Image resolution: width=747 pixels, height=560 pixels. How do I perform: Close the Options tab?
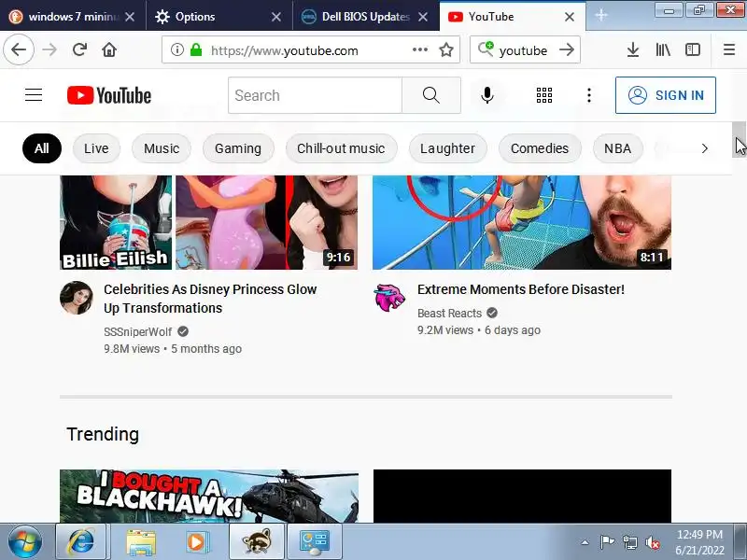click(x=275, y=17)
